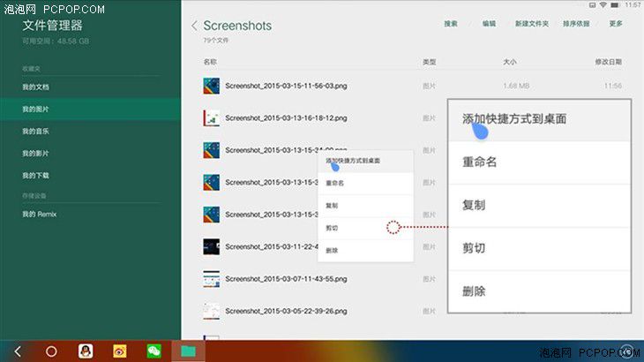The width and height of the screenshot is (644, 362).
Task: Click the 1.68 MB size cell
Action: [x=516, y=86]
